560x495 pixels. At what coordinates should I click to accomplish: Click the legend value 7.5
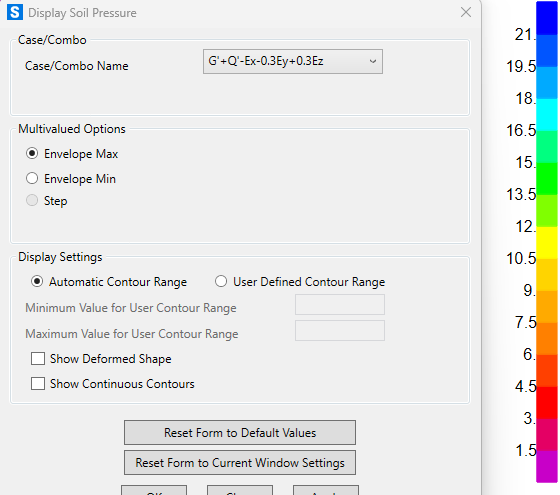[x=525, y=322]
